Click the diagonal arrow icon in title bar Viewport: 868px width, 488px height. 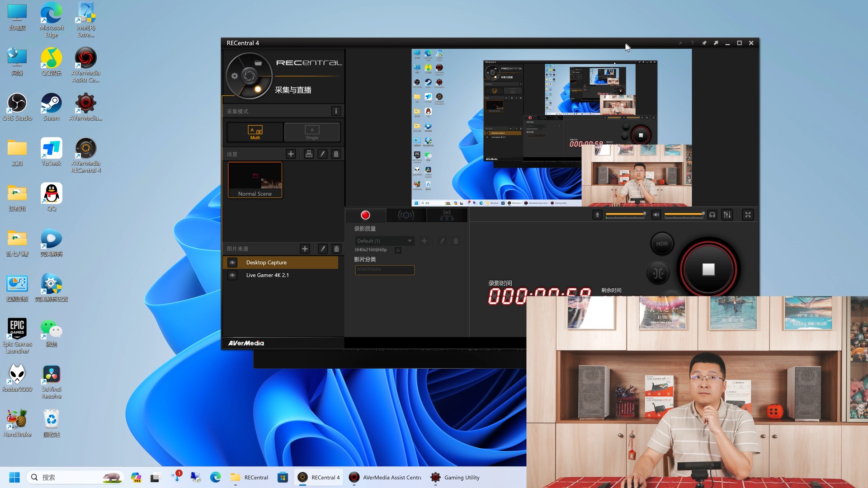(716, 43)
